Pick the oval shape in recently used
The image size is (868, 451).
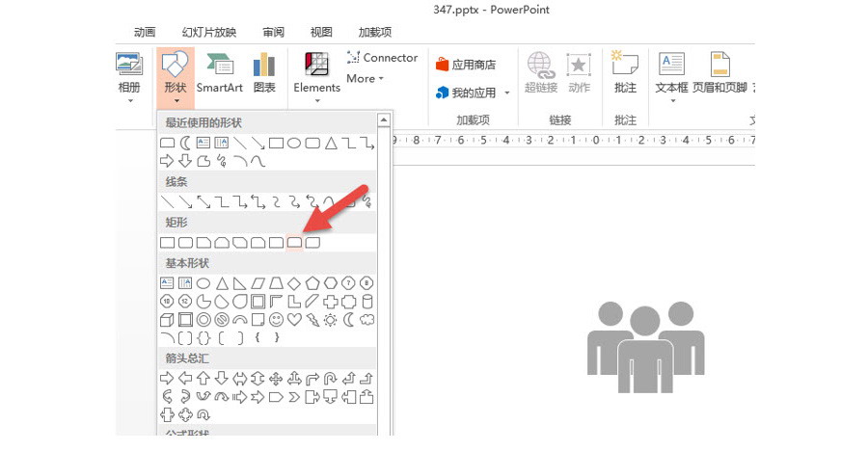tap(294, 143)
